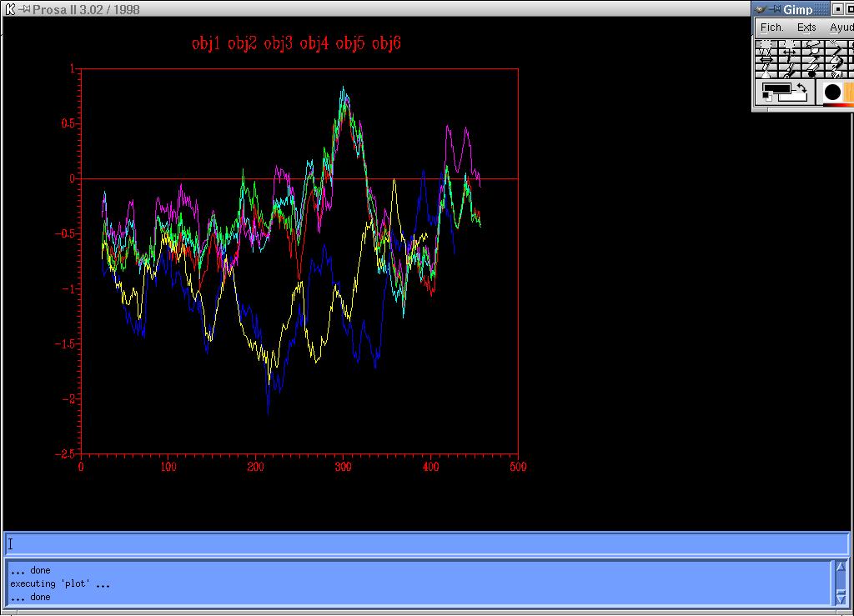Choose the Fuzzy Select magic wand tool
Screen dimensions: 854x616
pyautogui.click(x=836, y=46)
